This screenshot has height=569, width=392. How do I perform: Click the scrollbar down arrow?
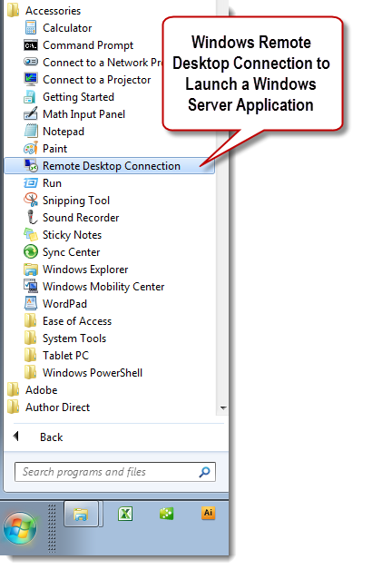223,408
